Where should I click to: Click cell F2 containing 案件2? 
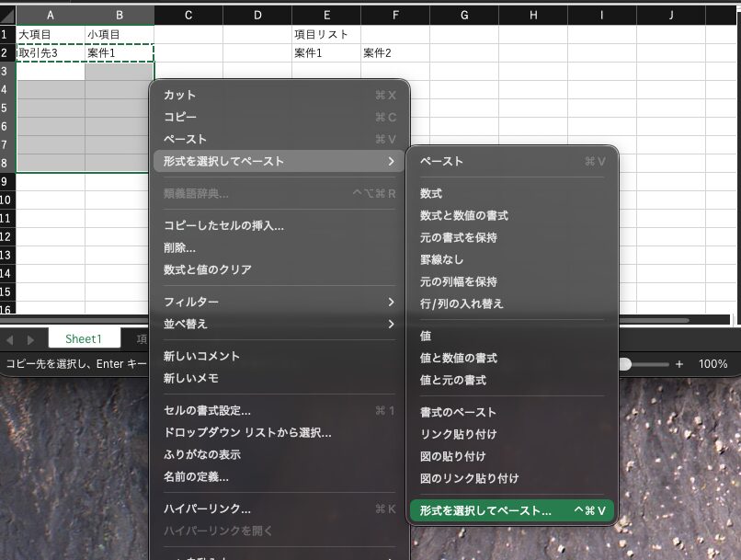coord(394,53)
